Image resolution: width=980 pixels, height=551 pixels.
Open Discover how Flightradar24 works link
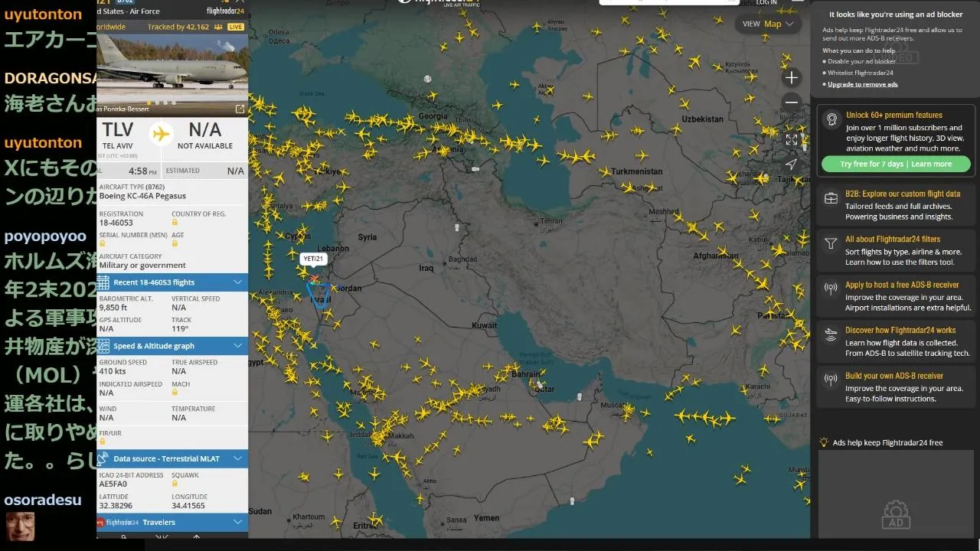coord(900,331)
